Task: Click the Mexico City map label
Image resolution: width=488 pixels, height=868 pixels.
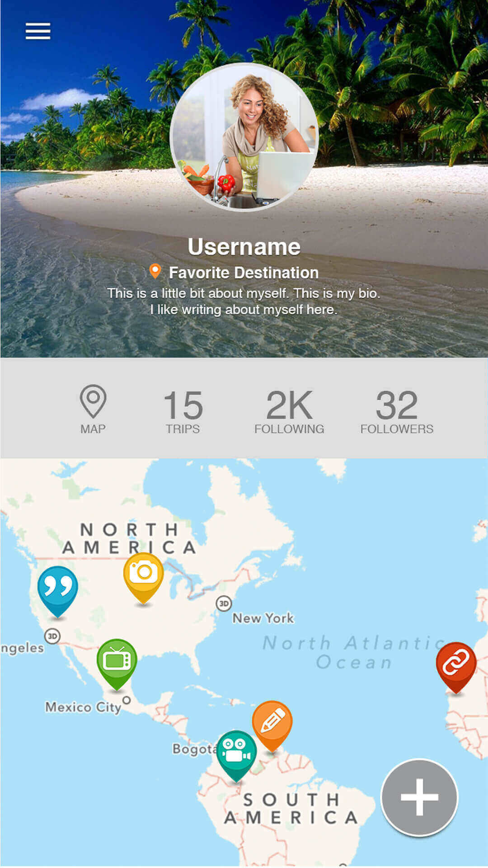Action: click(83, 707)
